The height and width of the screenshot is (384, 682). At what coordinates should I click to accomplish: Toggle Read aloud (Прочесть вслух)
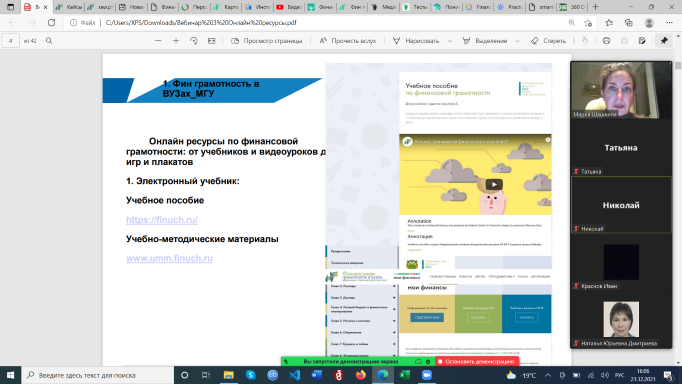coord(348,40)
